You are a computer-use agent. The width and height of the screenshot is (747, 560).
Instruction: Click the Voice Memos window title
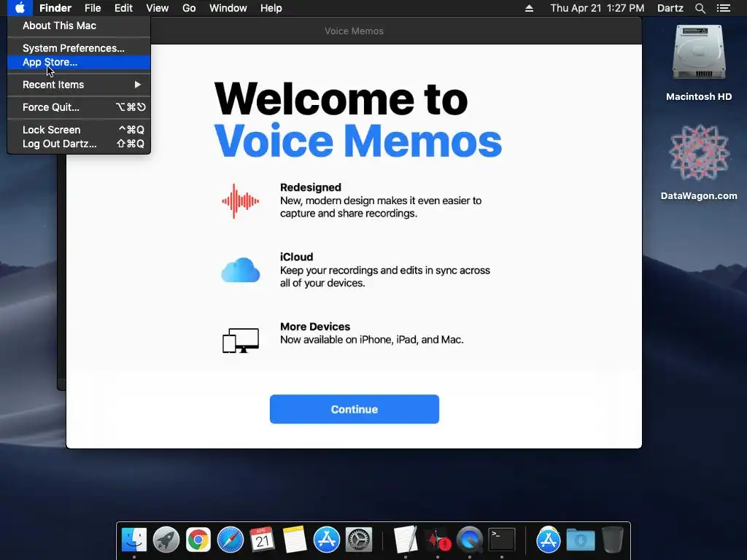click(354, 31)
